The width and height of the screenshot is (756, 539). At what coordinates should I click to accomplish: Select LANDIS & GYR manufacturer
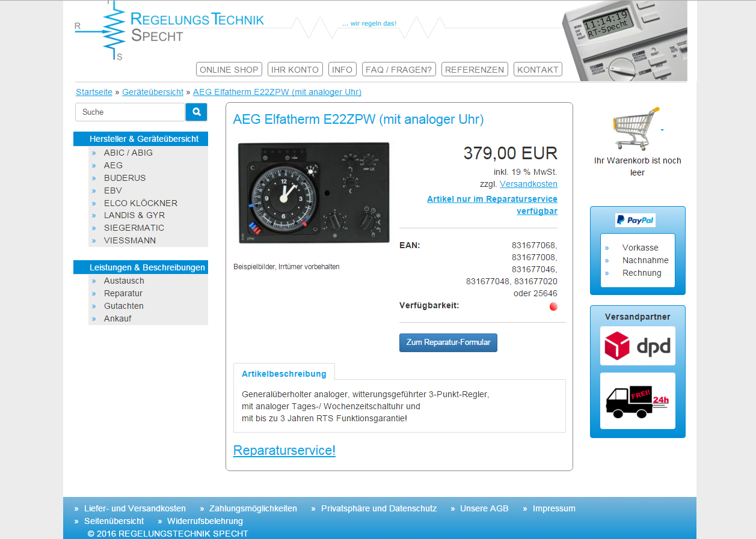click(x=134, y=215)
